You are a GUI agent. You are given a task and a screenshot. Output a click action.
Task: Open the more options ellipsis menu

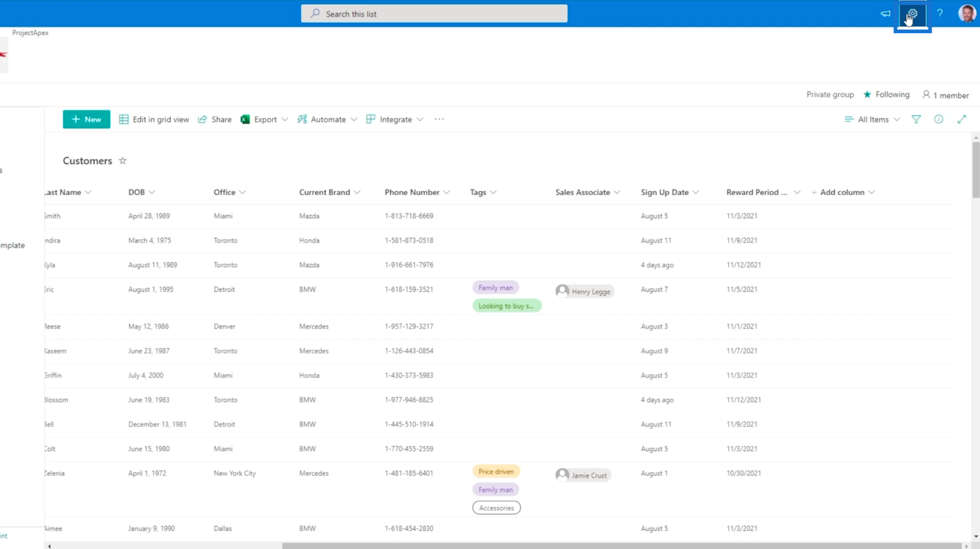tap(439, 119)
